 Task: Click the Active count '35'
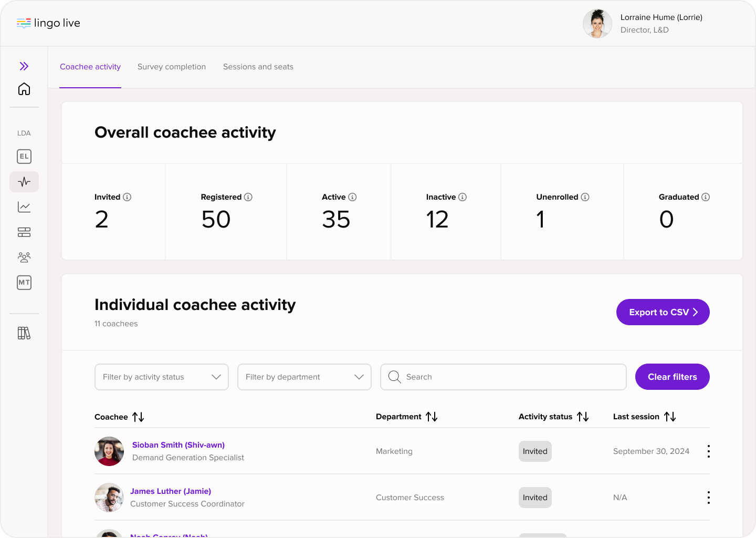point(336,219)
